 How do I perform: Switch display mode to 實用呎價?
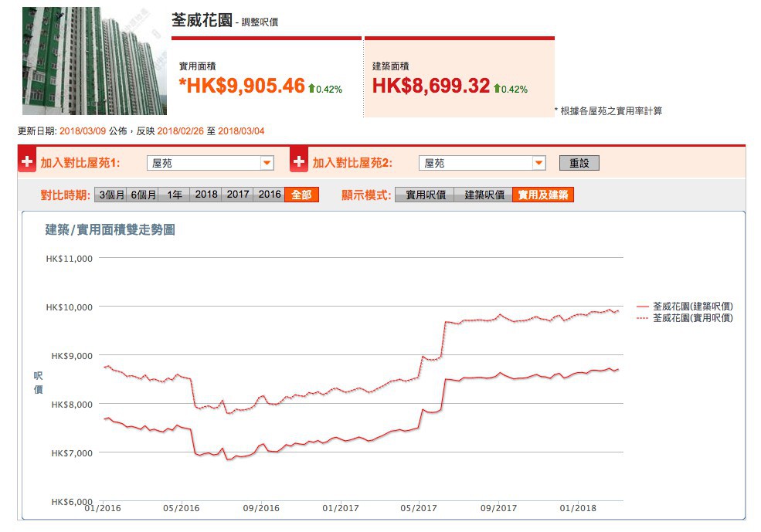click(x=425, y=195)
